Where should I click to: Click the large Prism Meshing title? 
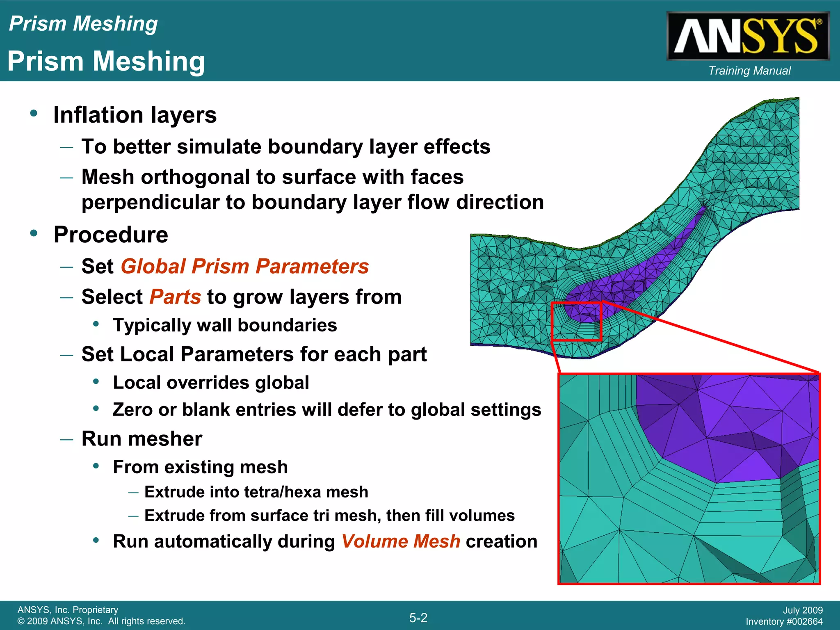click(x=106, y=62)
